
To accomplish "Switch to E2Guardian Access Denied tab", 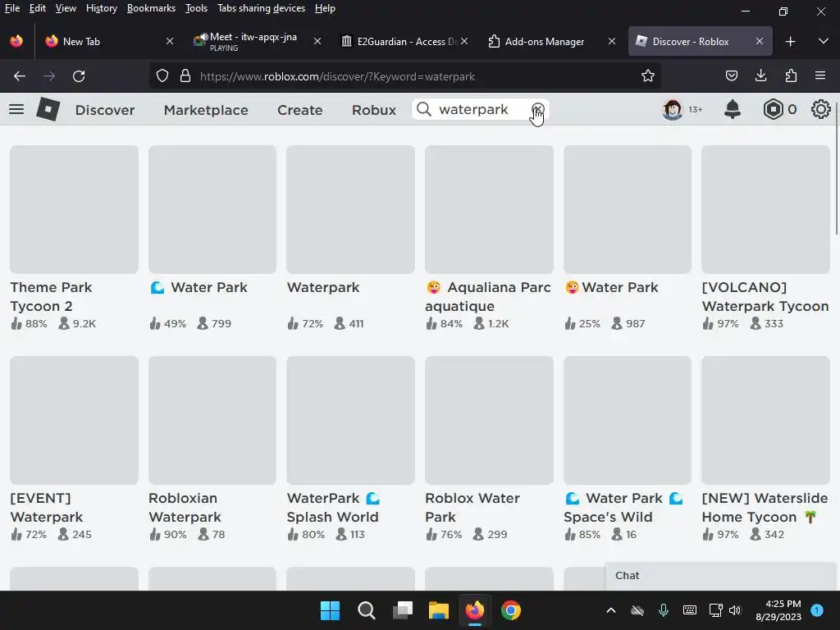I will point(400,41).
